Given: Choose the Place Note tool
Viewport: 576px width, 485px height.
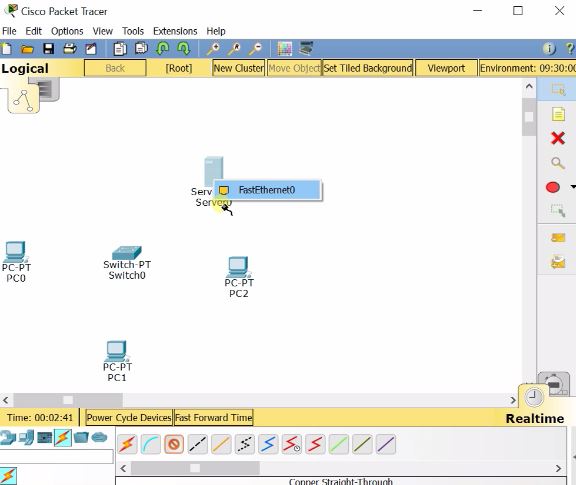Looking at the screenshot, I should coord(558,114).
